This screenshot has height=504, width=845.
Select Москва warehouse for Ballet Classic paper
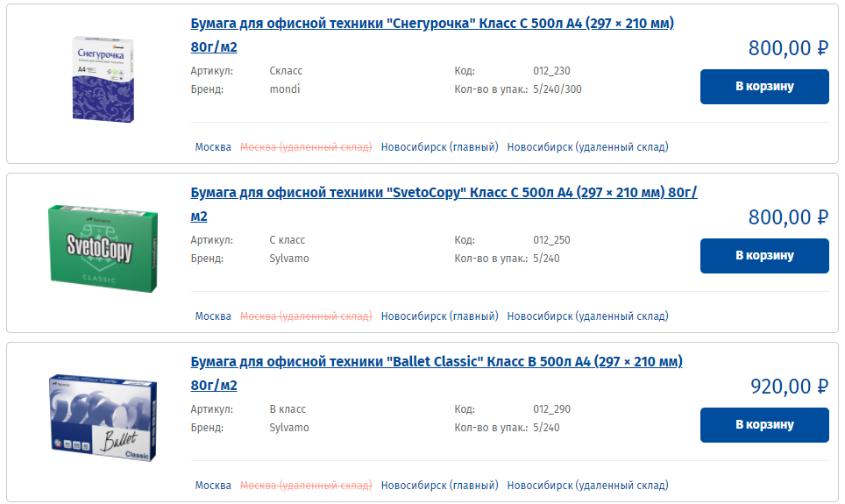click(213, 486)
